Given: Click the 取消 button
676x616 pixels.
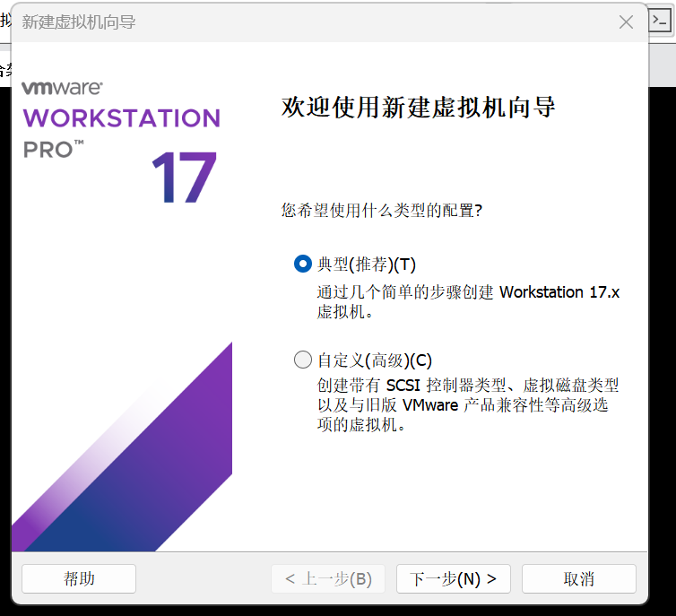Looking at the screenshot, I should (x=578, y=578).
